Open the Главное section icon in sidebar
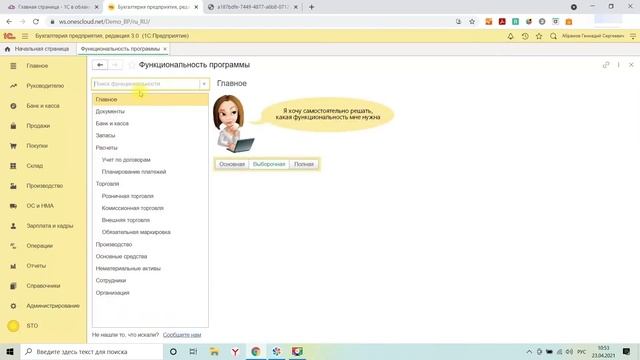Image resolution: width=640 pixels, height=360 pixels. (x=13, y=66)
